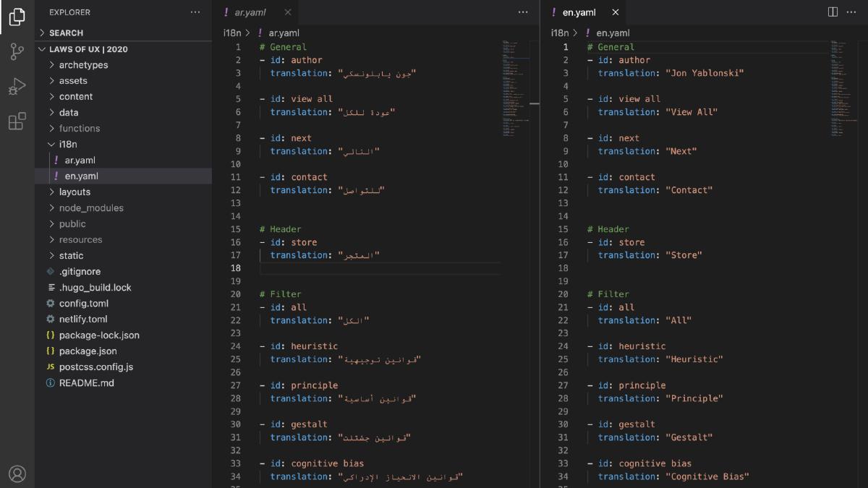
Task: Open the Source Control view
Action: point(17,51)
